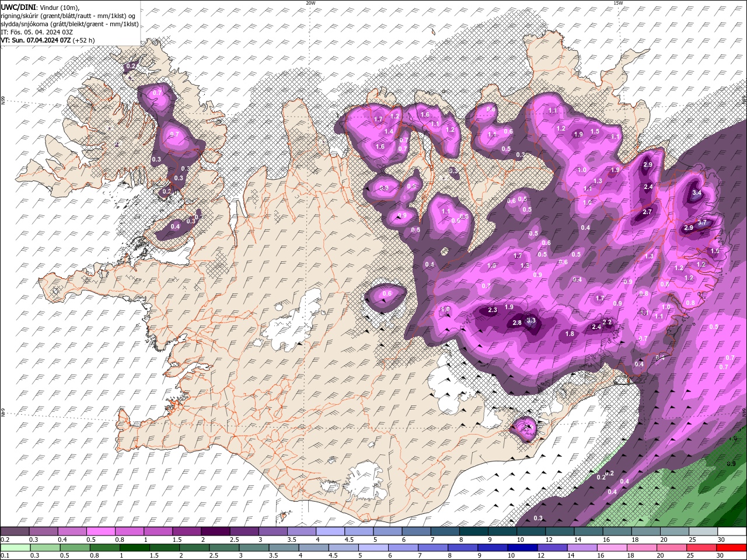747x560 pixels.
Task: Click the dark mauve 0.2 snow legend swatch
Action: tap(15, 531)
